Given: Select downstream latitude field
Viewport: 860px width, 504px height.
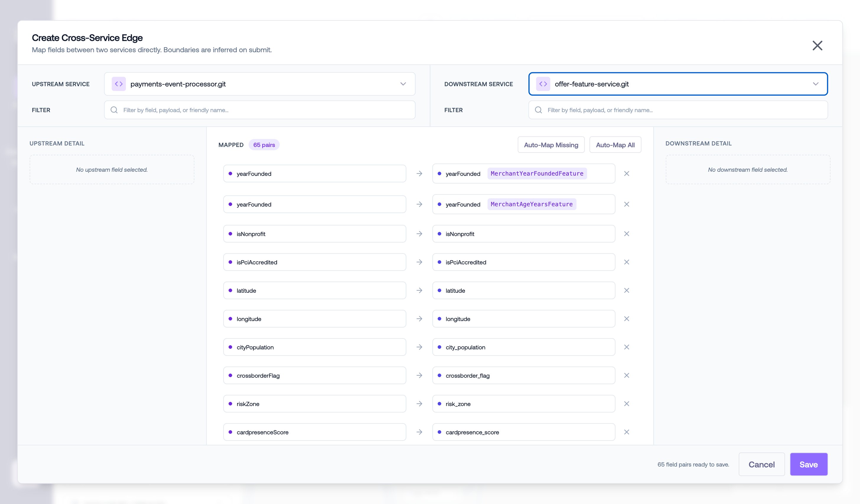Looking at the screenshot, I should click(x=524, y=291).
